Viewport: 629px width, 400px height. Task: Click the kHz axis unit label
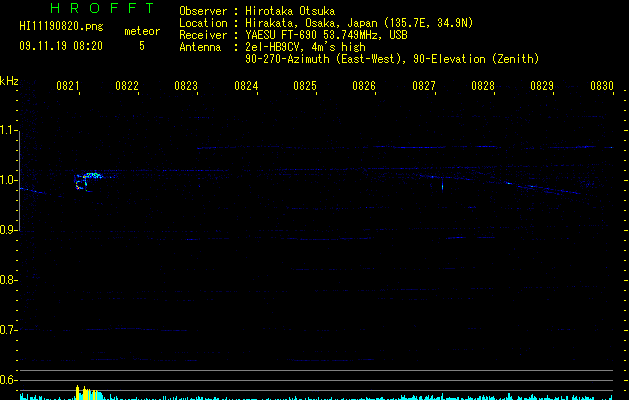9,81
